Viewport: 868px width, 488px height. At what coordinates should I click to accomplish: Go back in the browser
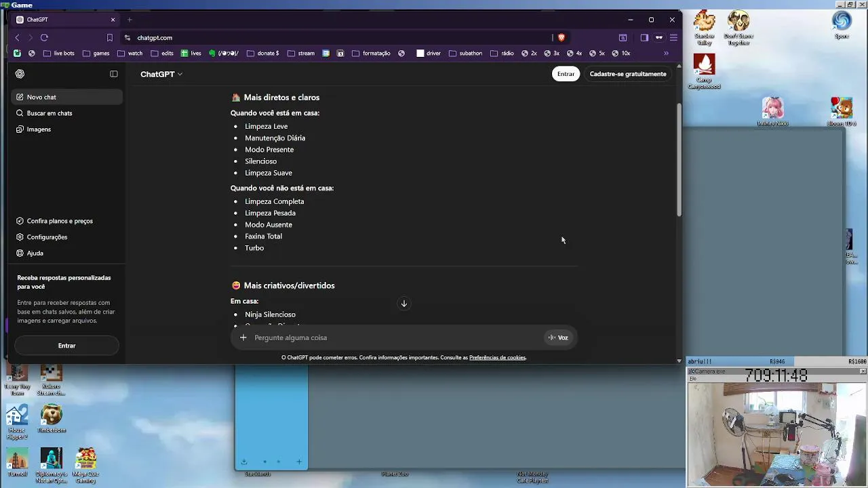(x=18, y=38)
